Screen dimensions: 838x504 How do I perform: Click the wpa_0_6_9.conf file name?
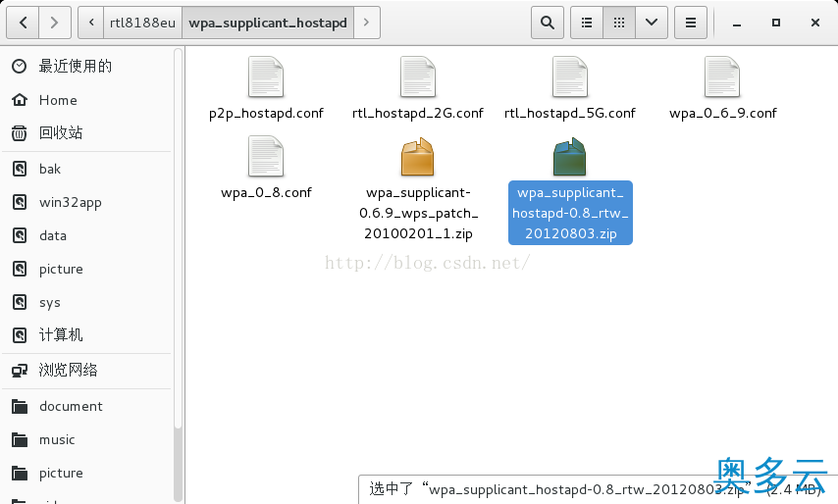click(722, 113)
